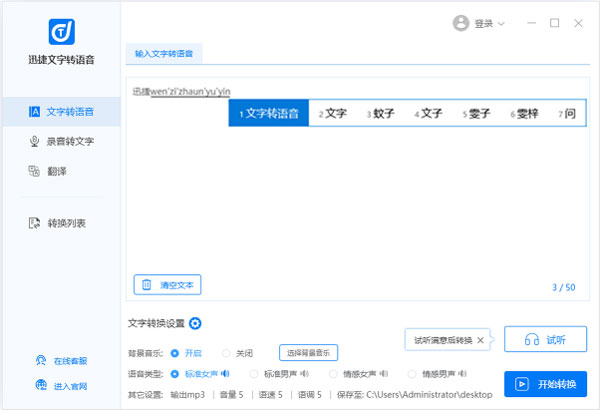Click the 清空文本 button
The height and width of the screenshot is (410, 600).
coord(167,284)
